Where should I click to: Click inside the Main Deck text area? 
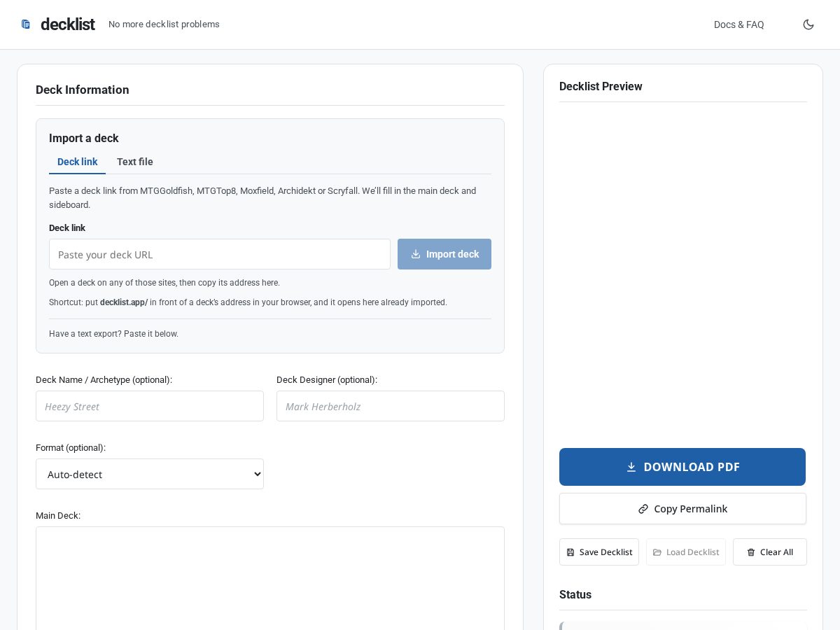click(270, 578)
